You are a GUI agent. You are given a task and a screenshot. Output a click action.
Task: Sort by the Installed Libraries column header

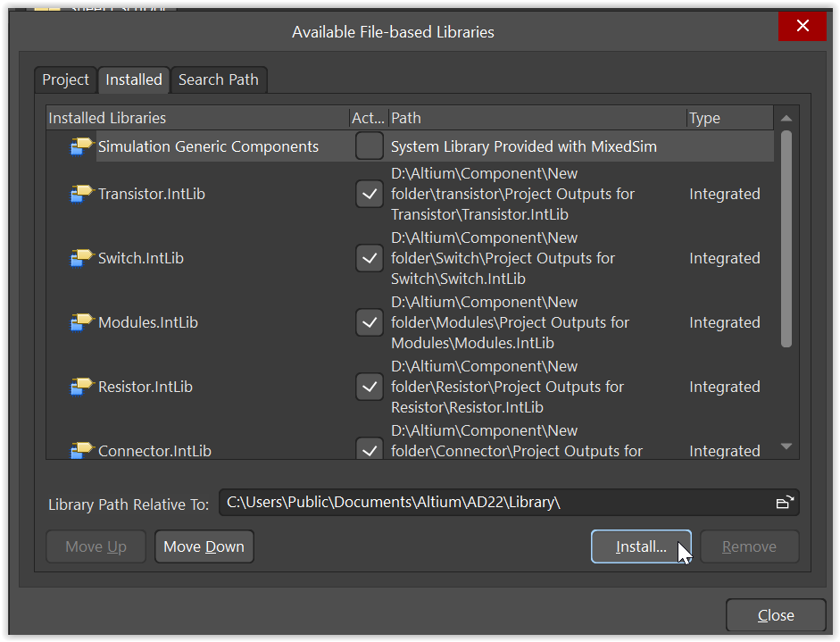[x=197, y=118]
